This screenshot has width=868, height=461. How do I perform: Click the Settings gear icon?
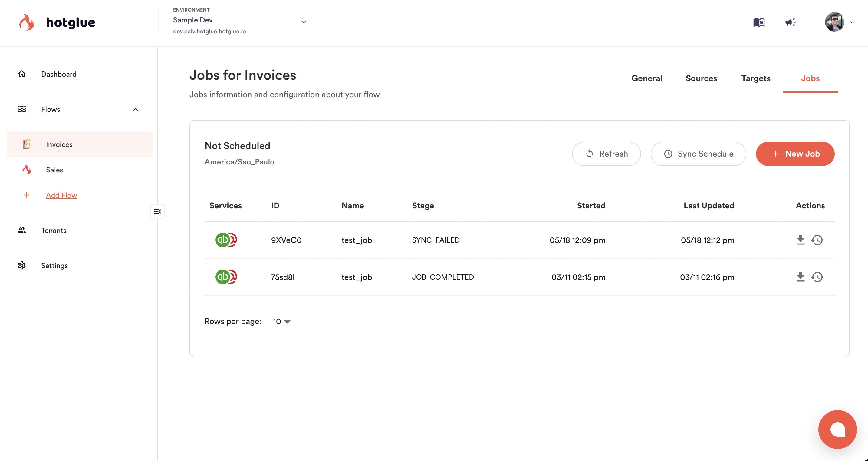22,265
